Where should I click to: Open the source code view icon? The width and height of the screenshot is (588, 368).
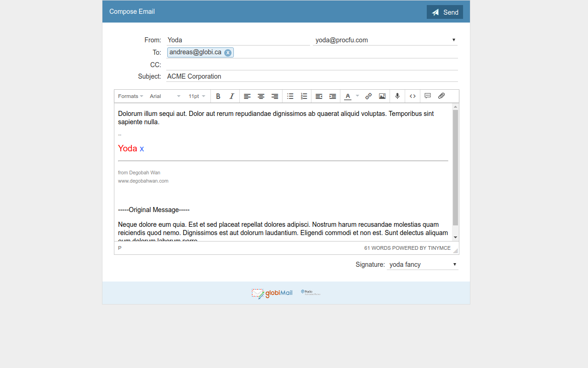pos(413,96)
